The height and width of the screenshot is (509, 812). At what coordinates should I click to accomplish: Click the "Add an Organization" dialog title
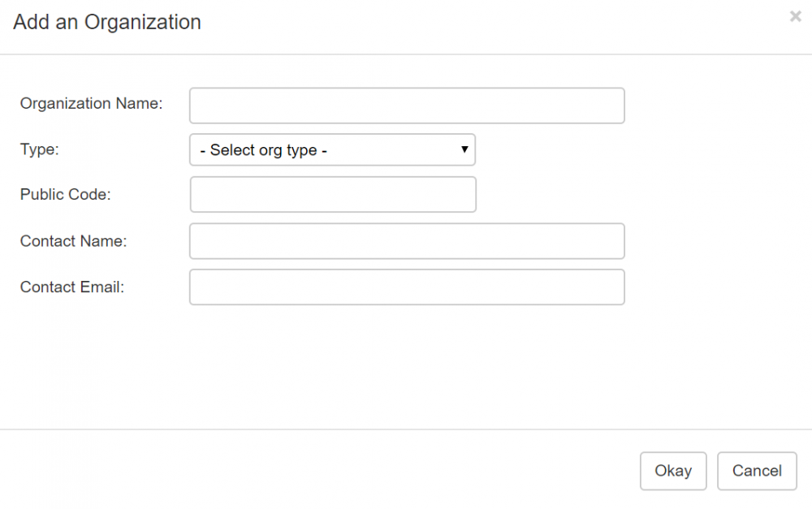tap(107, 23)
